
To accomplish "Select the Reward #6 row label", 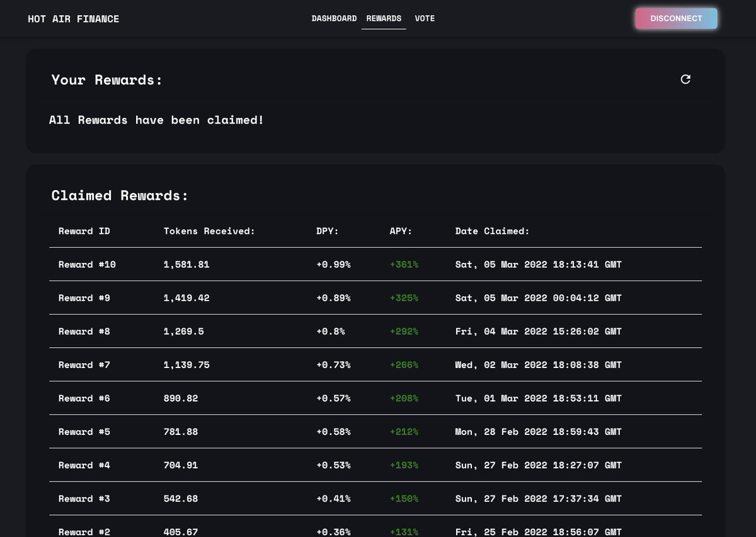I will click(84, 398).
